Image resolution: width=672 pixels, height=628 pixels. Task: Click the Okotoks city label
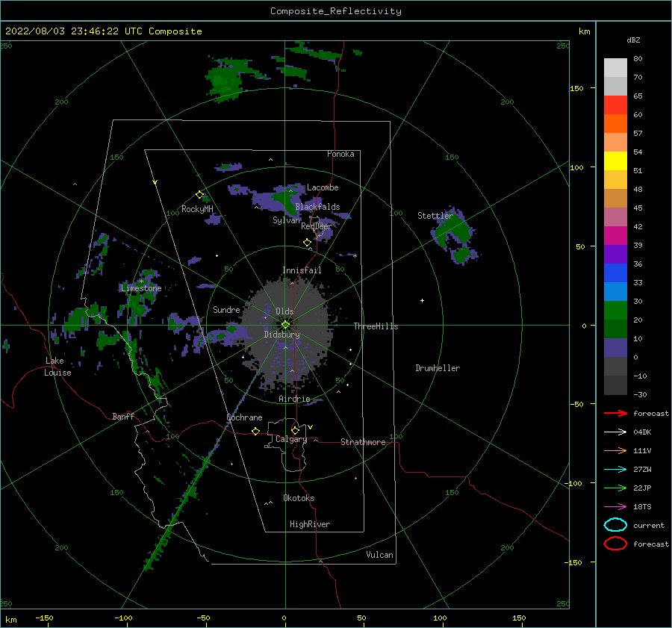tap(299, 498)
